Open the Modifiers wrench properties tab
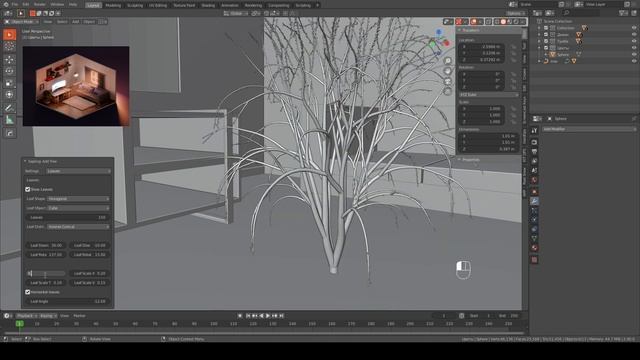The height and width of the screenshot is (360, 640). [x=534, y=201]
